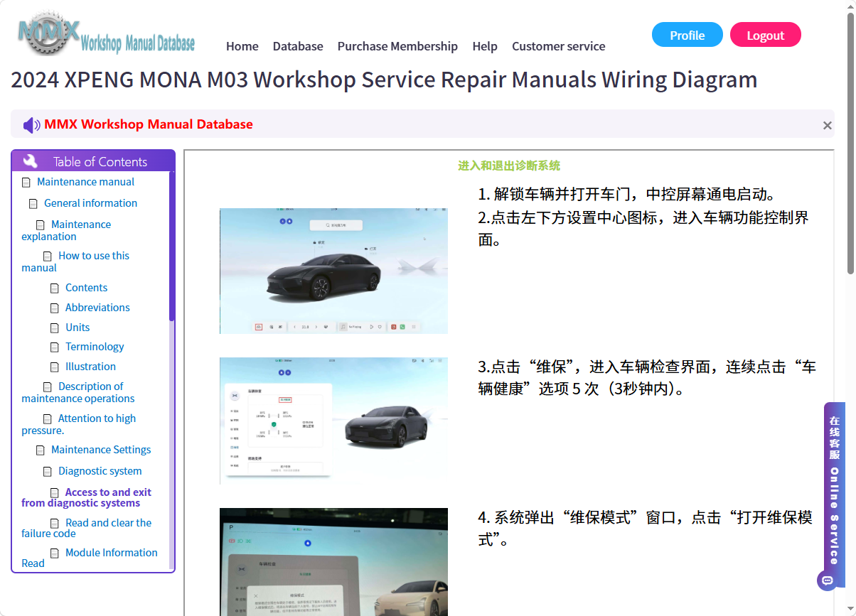The image size is (856, 616).
Task: Open the Abbreviations entry
Action: (x=97, y=308)
